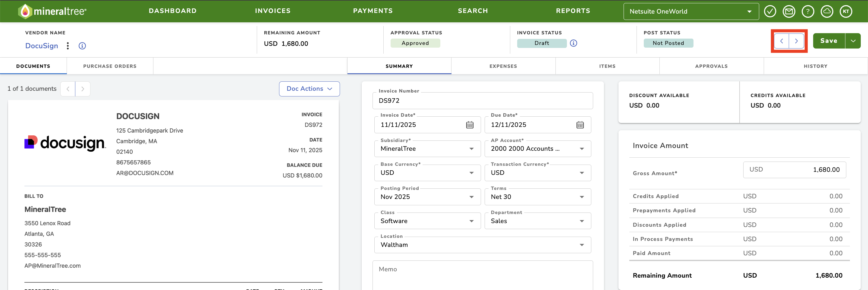This screenshot has height=290, width=868.
Task: Open the Invoice Date calendar picker
Action: point(470,125)
